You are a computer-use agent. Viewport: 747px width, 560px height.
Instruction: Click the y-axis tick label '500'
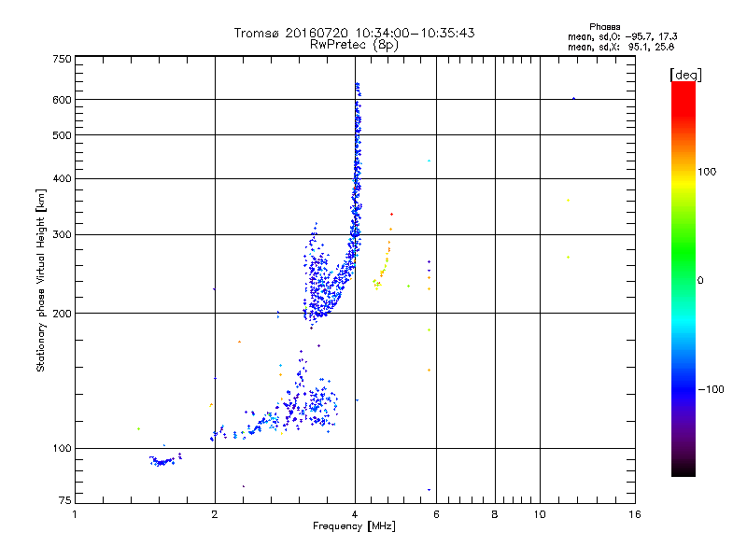(62, 135)
